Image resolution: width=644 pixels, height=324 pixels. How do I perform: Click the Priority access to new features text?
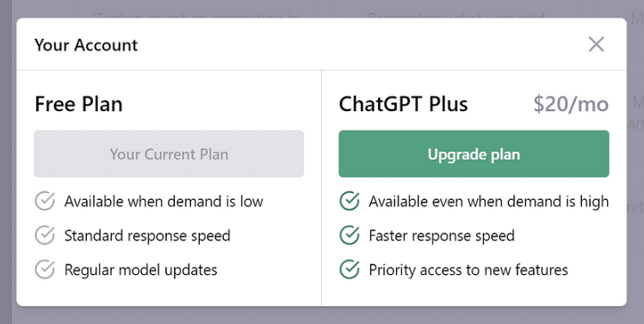click(x=468, y=270)
